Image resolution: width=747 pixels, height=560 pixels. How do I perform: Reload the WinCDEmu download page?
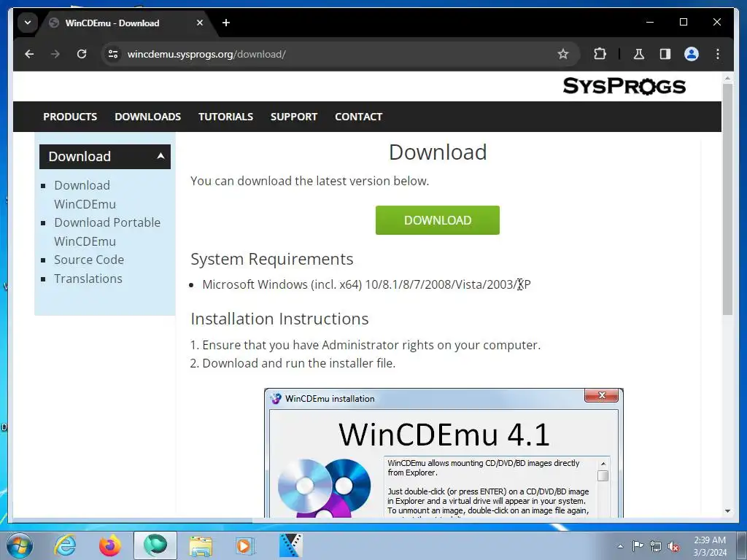pyautogui.click(x=82, y=54)
